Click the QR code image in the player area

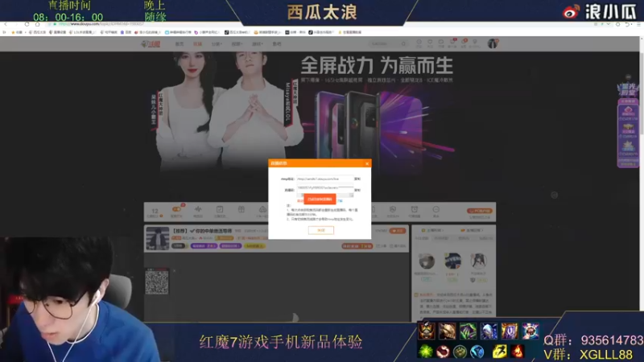[x=157, y=282]
